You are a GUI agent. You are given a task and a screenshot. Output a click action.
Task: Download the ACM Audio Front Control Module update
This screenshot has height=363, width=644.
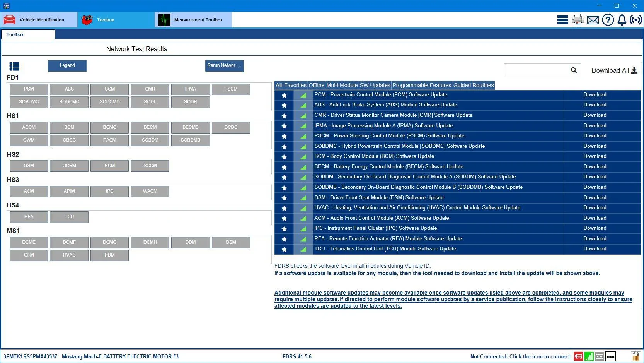tap(595, 218)
